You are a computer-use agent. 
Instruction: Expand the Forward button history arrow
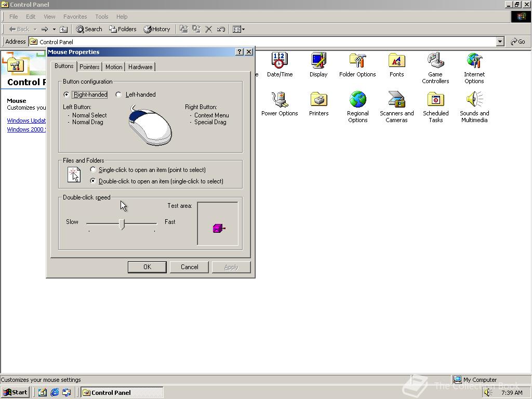[54, 29]
